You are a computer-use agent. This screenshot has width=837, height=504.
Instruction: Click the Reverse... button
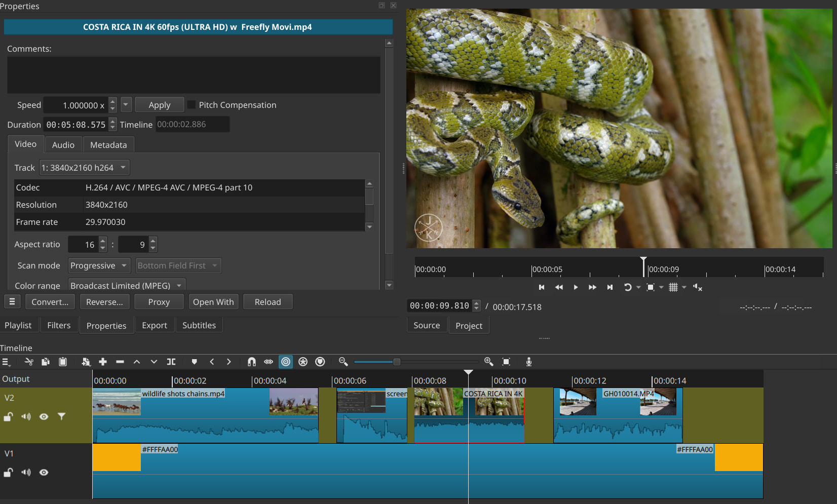pos(104,302)
